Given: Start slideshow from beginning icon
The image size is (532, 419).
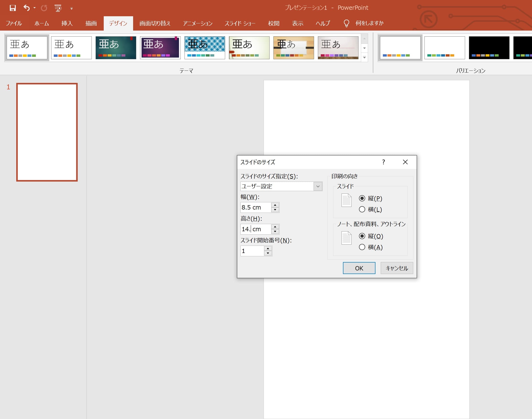Looking at the screenshot, I should tap(58, 8).
